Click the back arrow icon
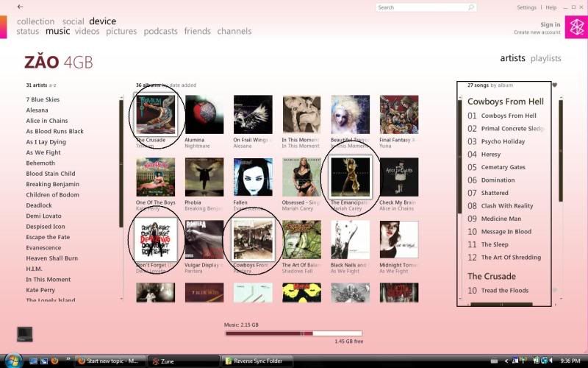 click(x=21, y=7)
